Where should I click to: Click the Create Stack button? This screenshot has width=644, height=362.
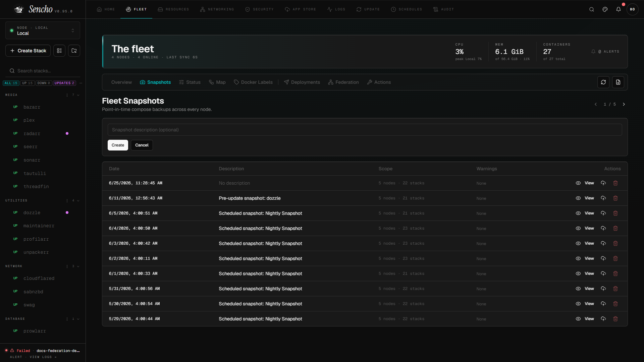coord(28,51)
